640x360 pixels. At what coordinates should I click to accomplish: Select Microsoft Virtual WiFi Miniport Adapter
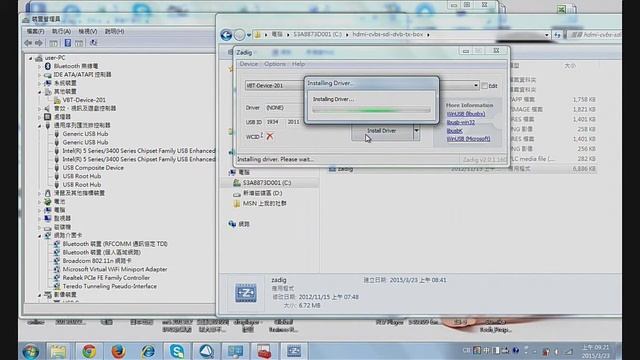click(x=115, y=269)
